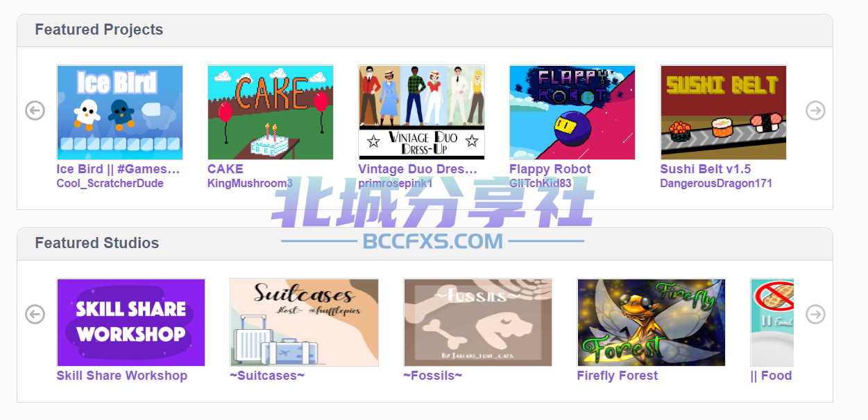Open the Sushi Belt project thumbnail
Viewport: 868px width, 420px height.
[723, 112]
